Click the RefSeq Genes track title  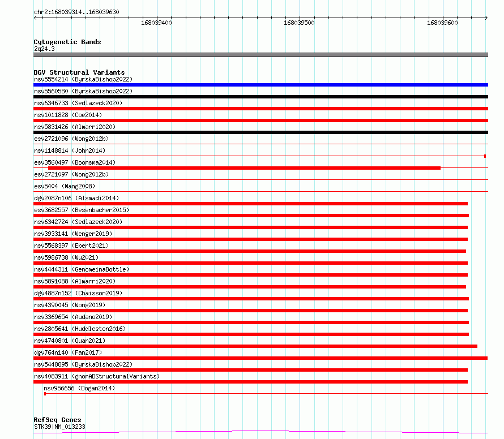(57, 420)
